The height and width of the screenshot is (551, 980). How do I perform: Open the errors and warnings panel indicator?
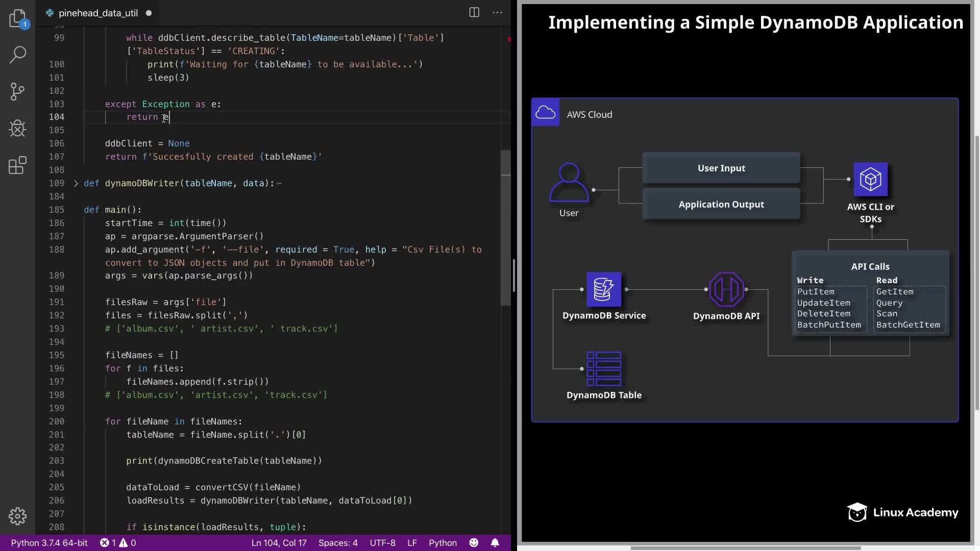coord(118,542)
